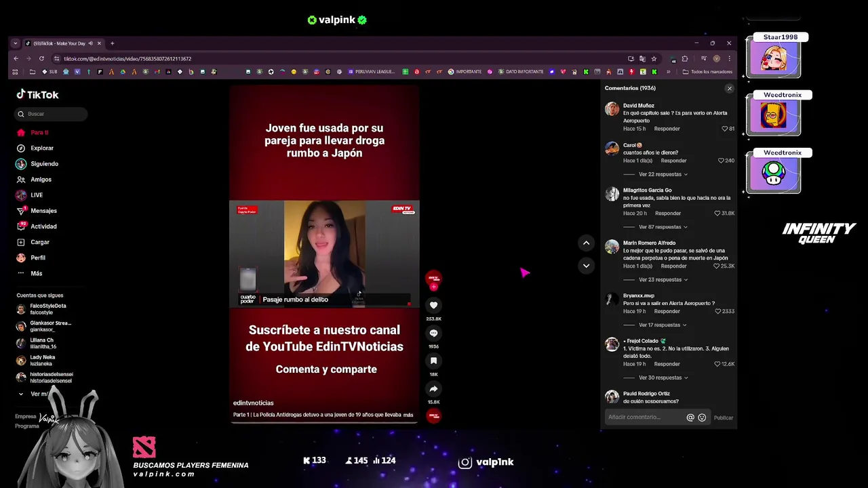
Task: Insert a mention with the @ icon
Action: point(690,418)
